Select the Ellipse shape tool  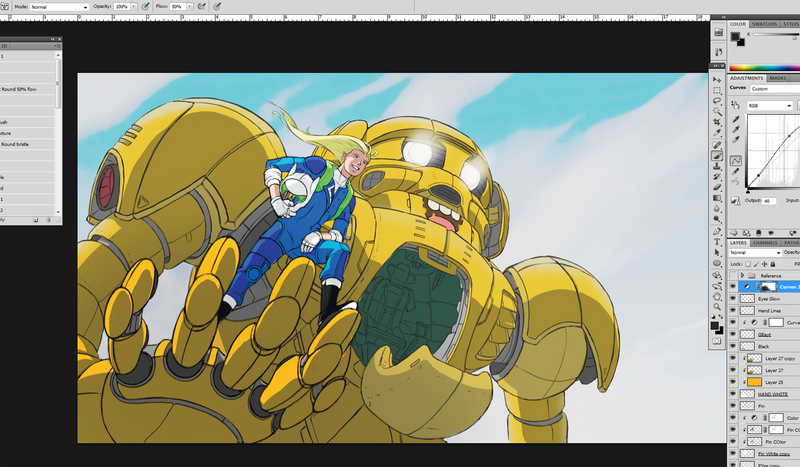(x=717, y=263)
